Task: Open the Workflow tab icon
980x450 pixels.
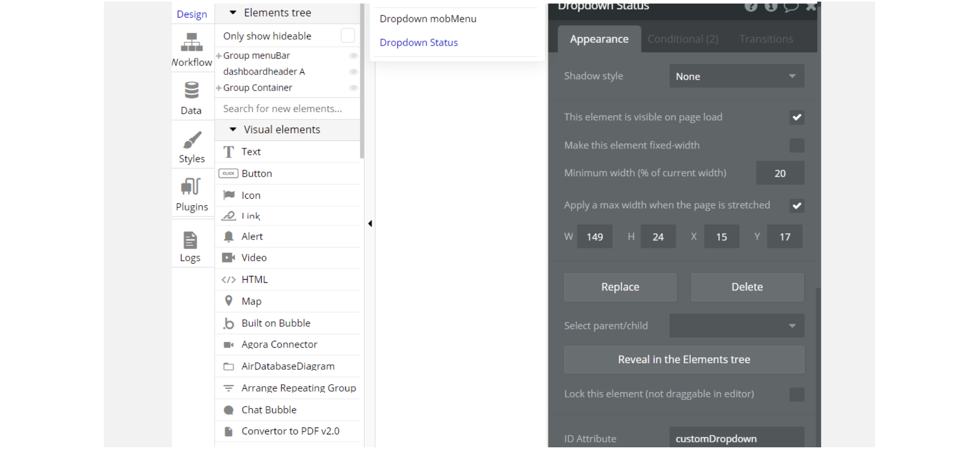Action: (x=192, y=42)
